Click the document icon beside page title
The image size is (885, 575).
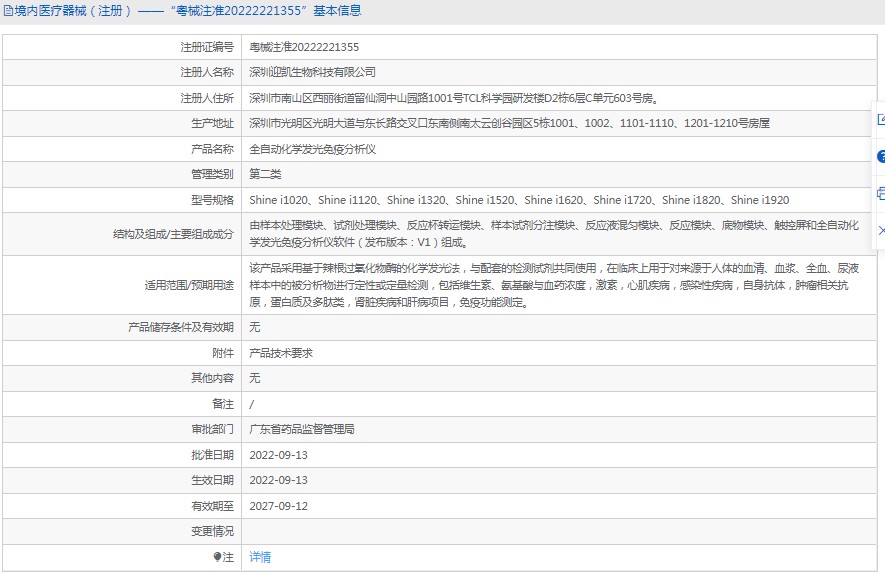point(8,11)
